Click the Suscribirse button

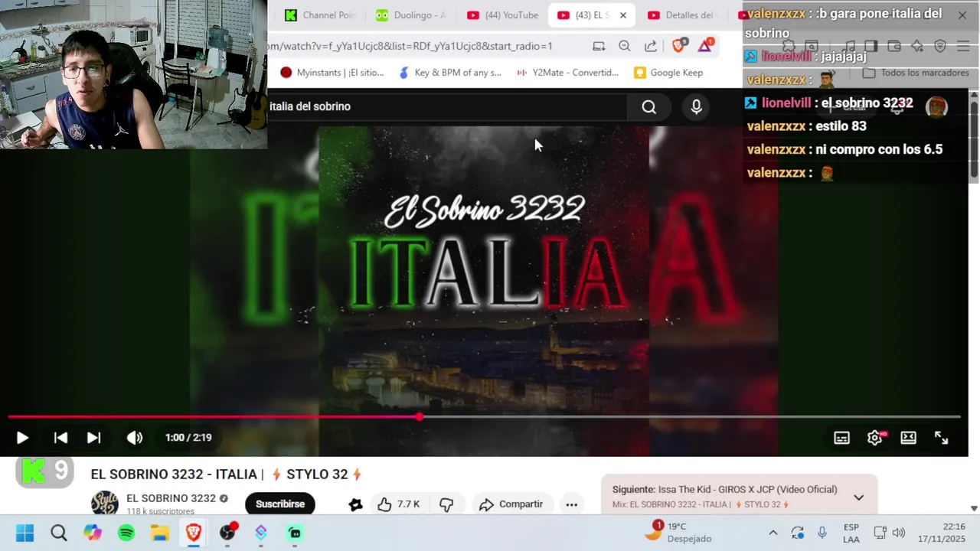tap(280, 504)
